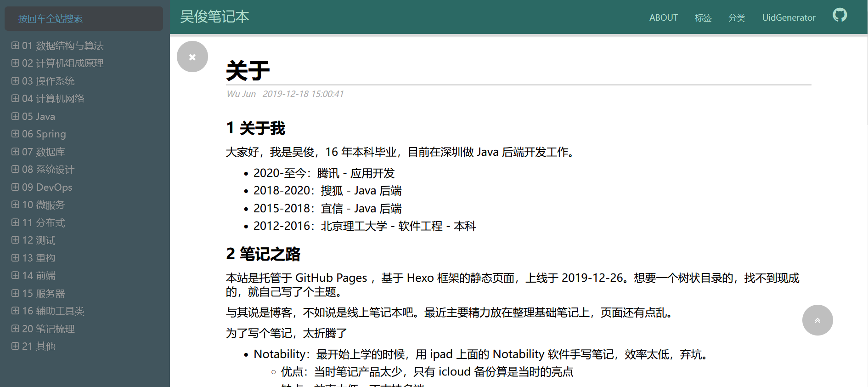Expand the 05 Java plus icon
The width and height of the screenshot is (868, 387).
coord(15,116)
